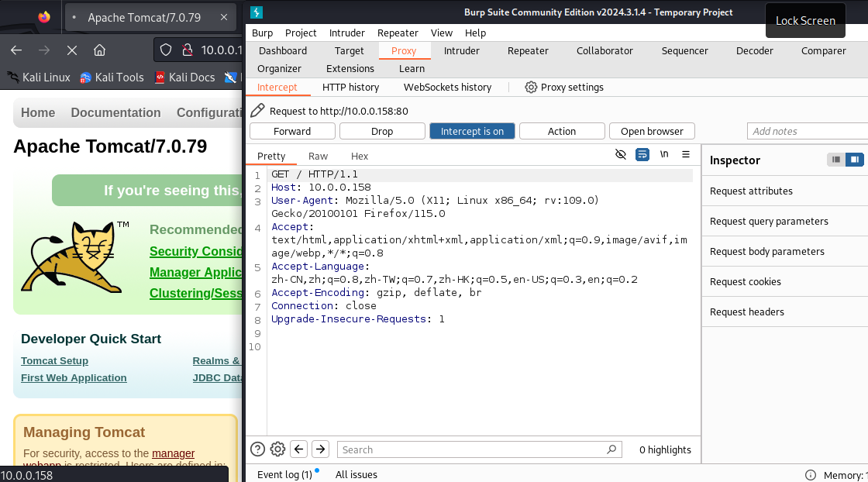Switch to Target tab
Screen dimensions: 868x482
(349, 50)
